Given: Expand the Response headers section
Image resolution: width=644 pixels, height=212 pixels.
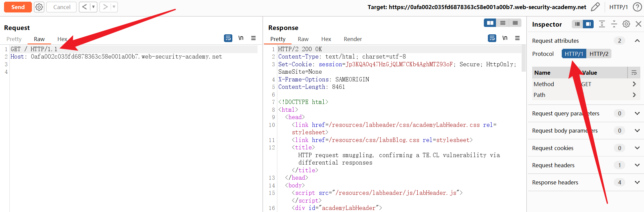Looking at the screenshot, I should point(637,182).
